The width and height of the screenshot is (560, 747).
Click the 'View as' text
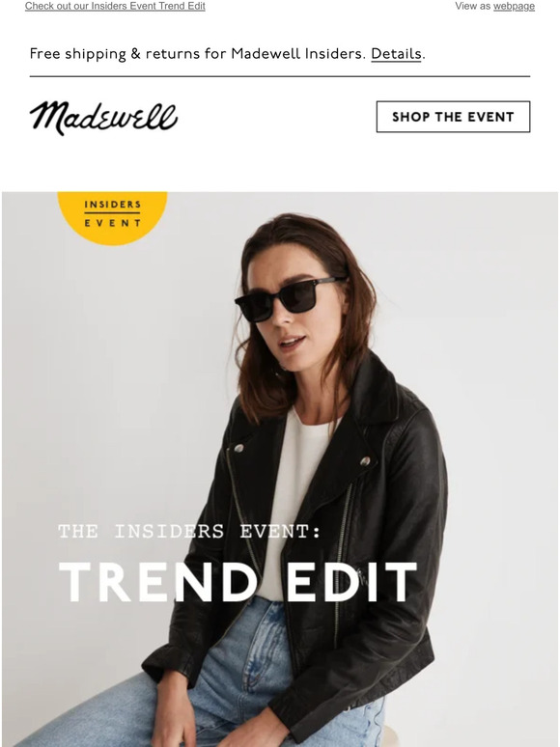tap(472, 6)
